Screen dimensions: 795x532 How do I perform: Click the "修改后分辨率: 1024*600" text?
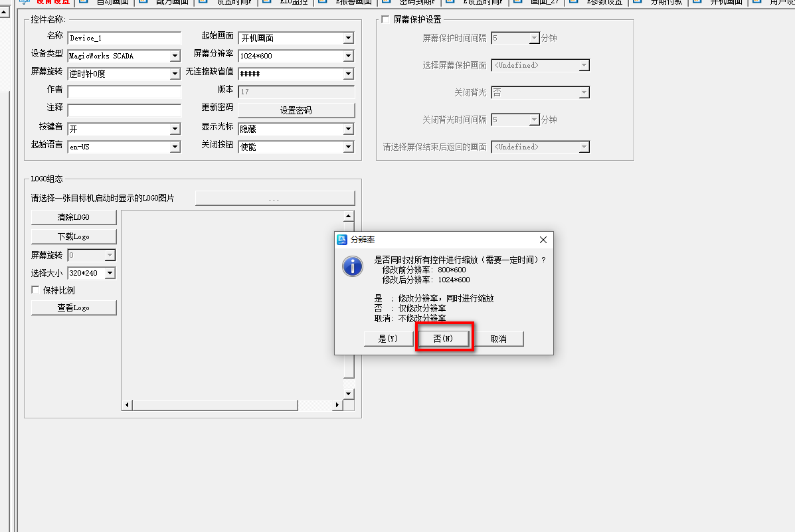point(426,280)
